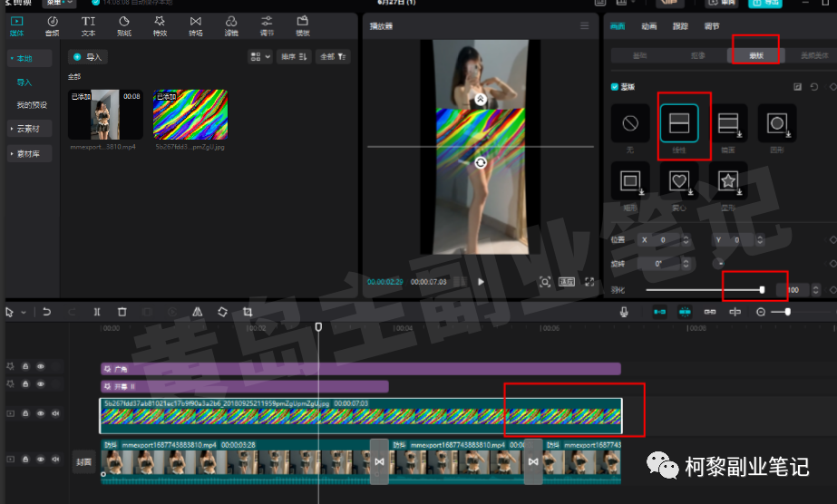837x504 pixels.
Task: Click the mask rotate handle in preview
Action: [481, 162]
